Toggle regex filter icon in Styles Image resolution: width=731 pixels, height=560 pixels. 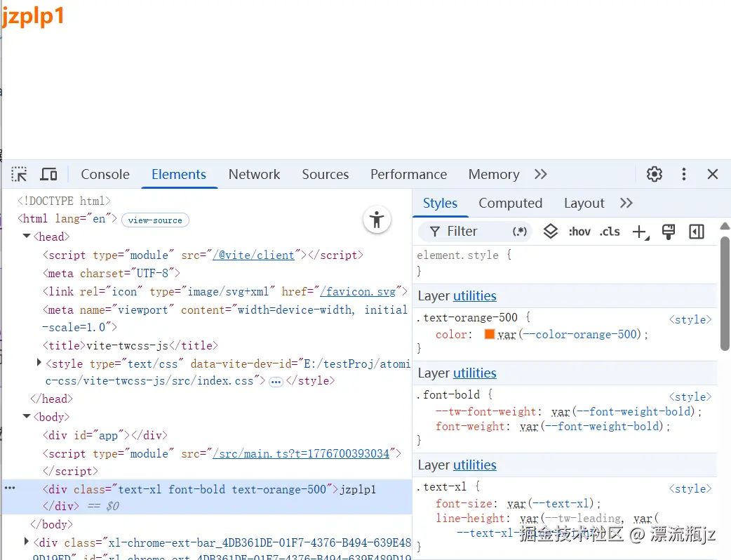click(x=519, y=232)
